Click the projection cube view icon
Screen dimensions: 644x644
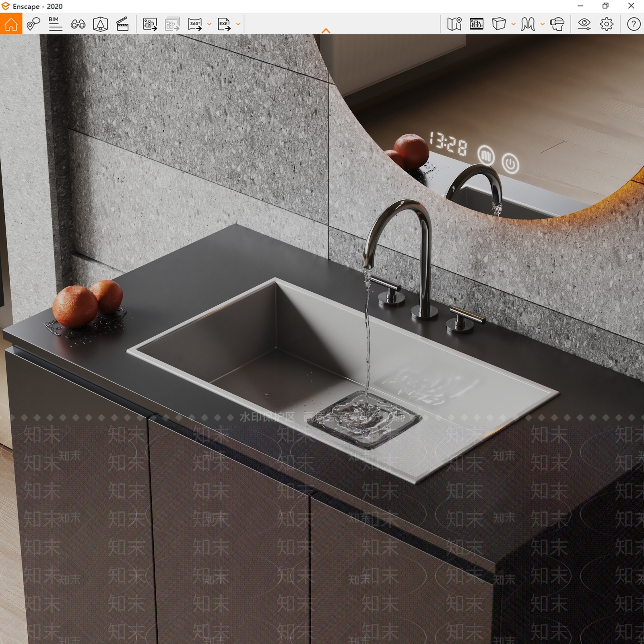tap(499, 24)
